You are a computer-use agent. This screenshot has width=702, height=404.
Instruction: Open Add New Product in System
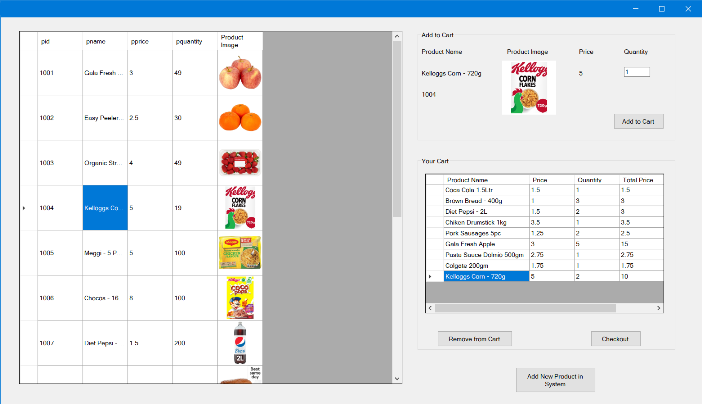[x=555, y=379]
